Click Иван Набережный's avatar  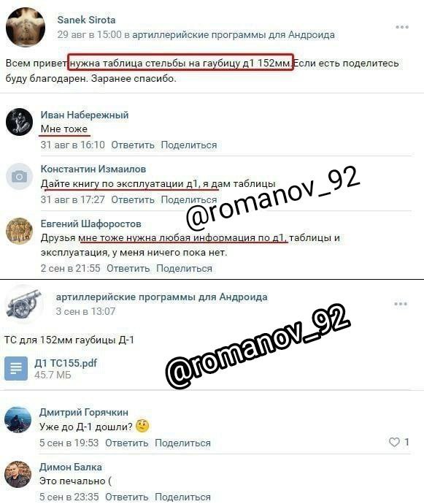(x=19, y=122)
